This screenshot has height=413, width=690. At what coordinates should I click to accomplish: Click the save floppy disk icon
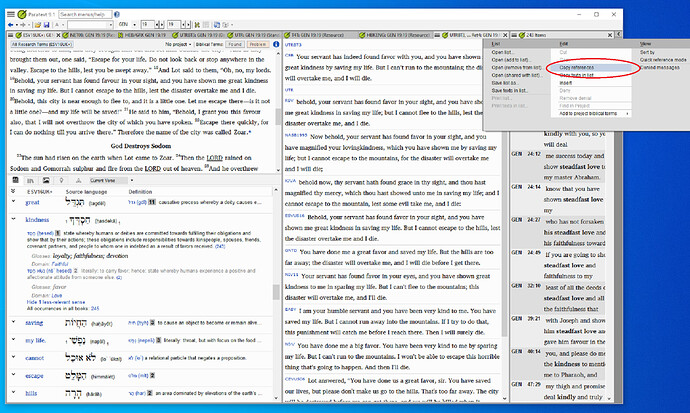point(46,25)
